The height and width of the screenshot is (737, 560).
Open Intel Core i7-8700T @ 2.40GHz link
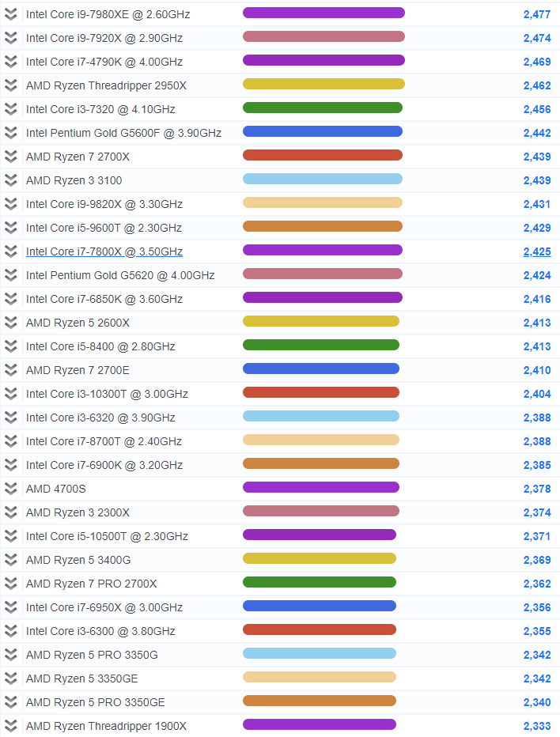tap(104, 441)
